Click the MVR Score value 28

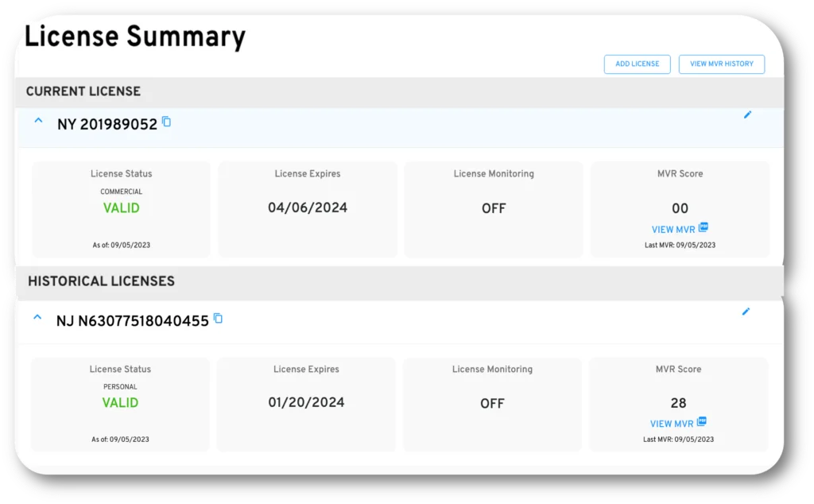(679, 403)
